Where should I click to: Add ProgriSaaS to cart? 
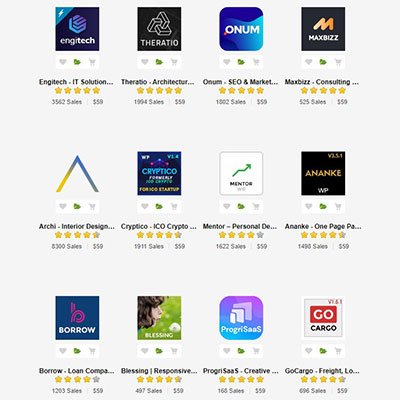coord(256,351)
